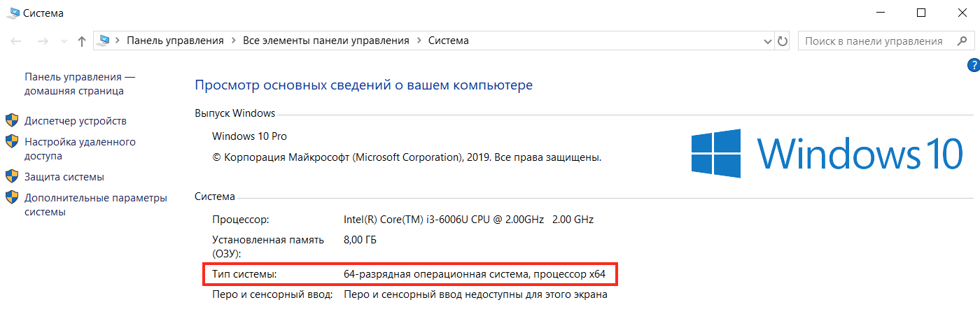Open the recent locations chevron dropdown
980x314 pixels.
[x=63, y=41]
